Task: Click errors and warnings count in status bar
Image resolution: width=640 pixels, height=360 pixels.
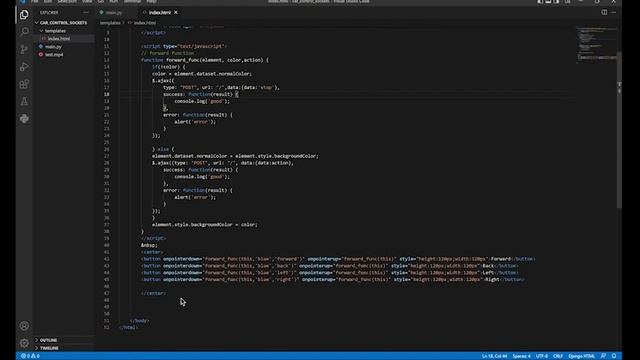Action: coord(30,356)
